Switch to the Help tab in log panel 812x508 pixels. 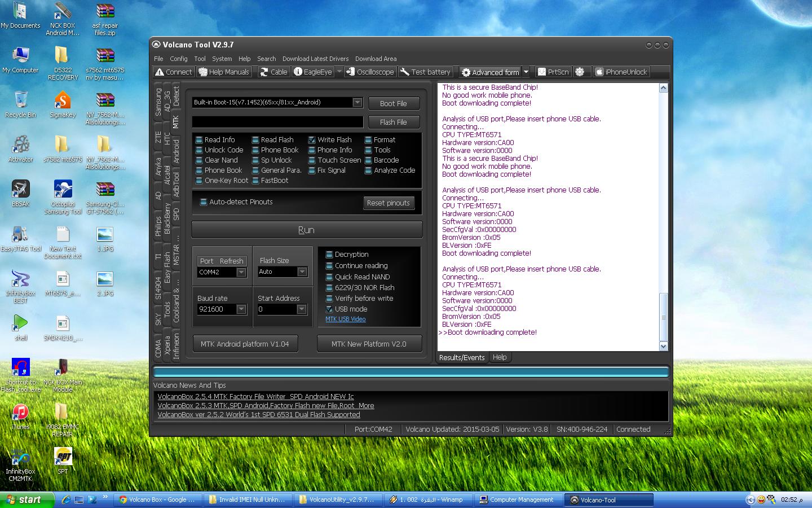[499, 357]
